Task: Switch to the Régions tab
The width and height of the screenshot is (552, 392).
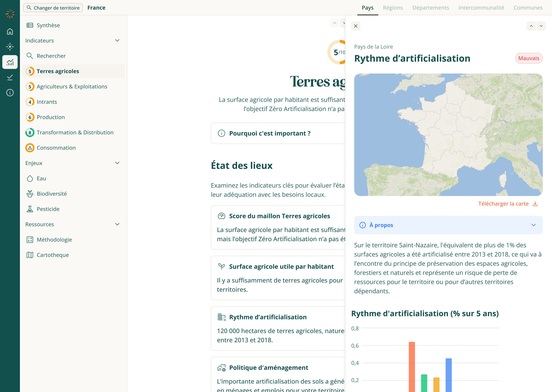Action: pyautogui.click(x=393, y=7)
